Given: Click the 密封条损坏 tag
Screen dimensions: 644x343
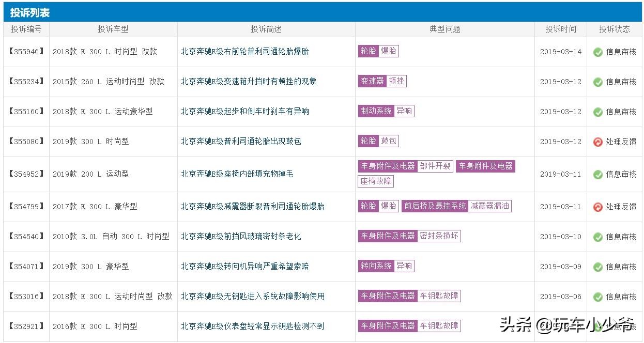Looking at the screenshot, I should pyautogui.click(x=439, y=236).
